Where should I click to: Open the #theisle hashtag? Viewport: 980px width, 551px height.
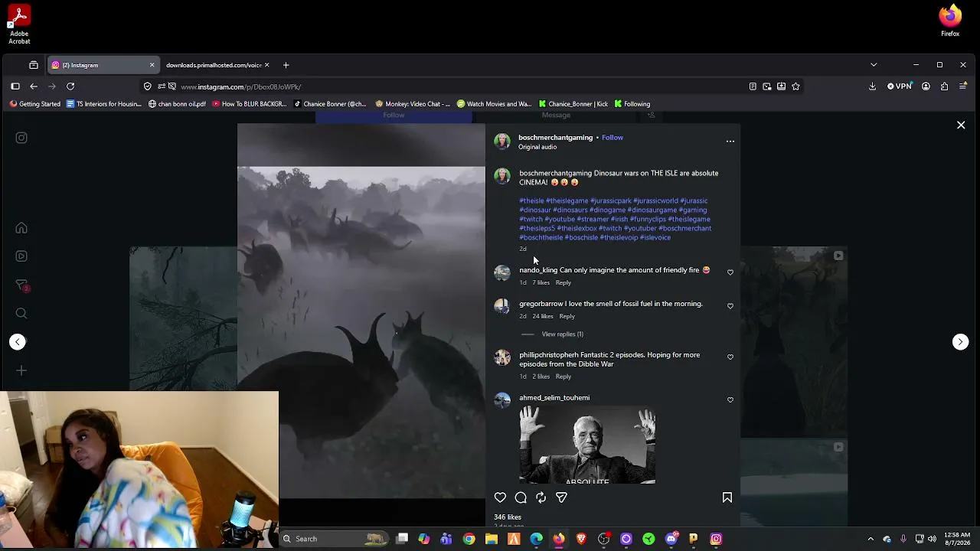point(531,201)
